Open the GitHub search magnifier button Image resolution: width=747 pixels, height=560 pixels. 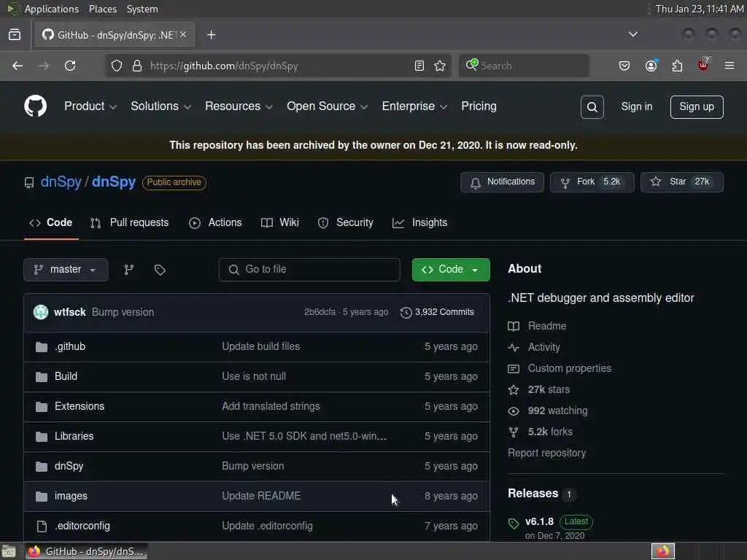(x=592, y=107)
